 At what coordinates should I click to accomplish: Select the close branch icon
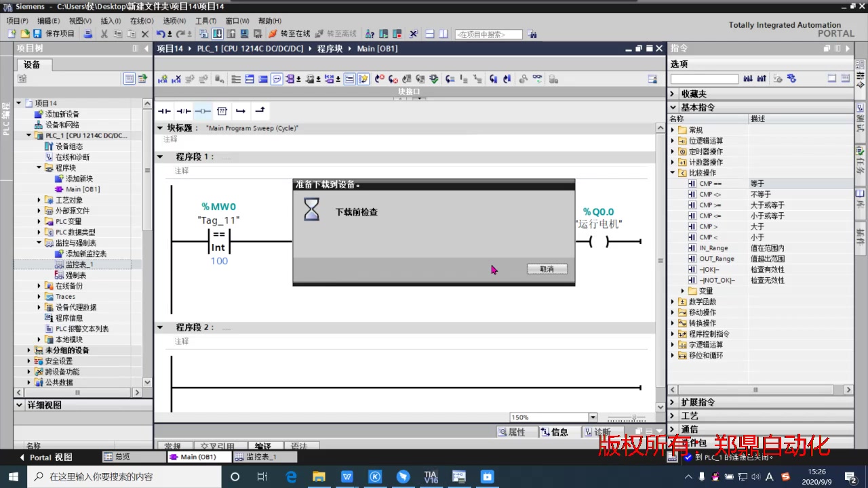point(260,110)
